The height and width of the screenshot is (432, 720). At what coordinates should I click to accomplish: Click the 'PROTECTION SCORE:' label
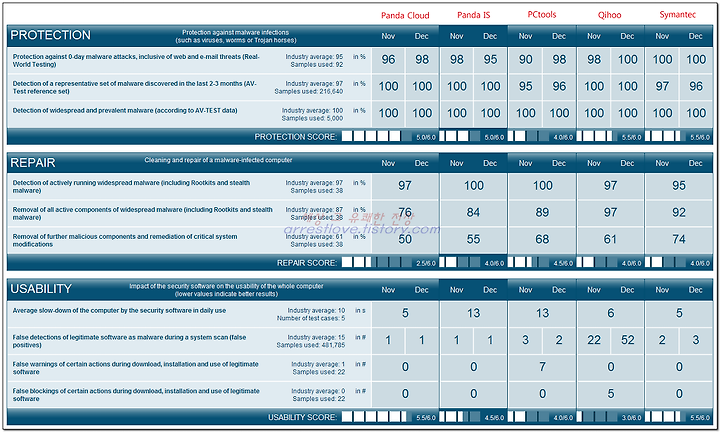pyautogui.click(x=296, y=137)
